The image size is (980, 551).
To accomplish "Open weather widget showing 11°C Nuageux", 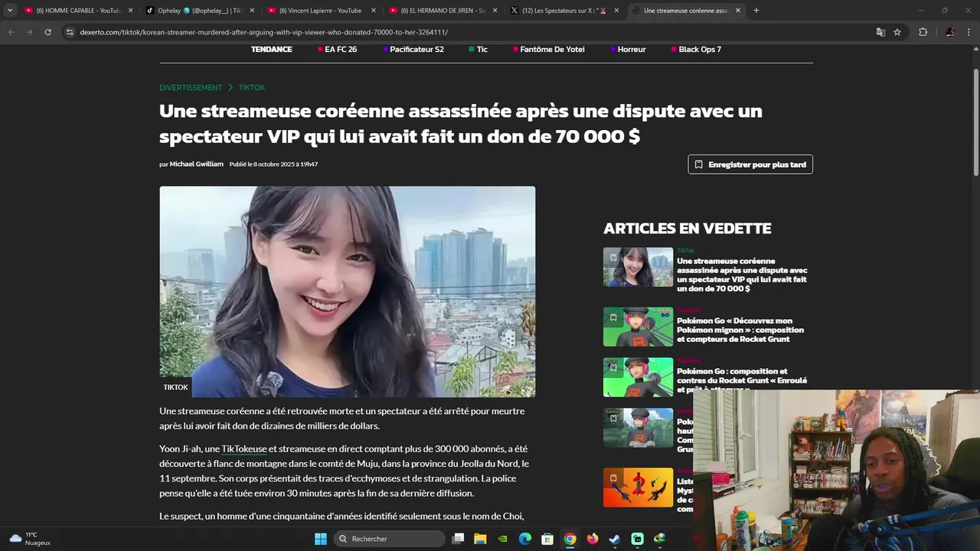I will [31, 539].
